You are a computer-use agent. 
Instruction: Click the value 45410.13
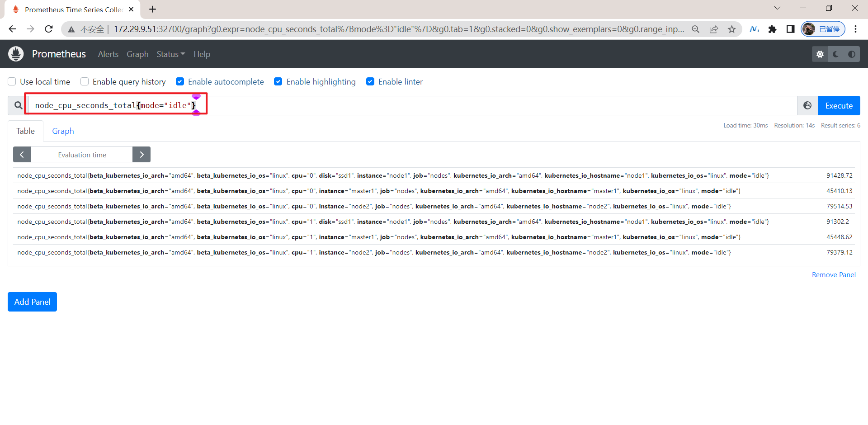tap(840, 191)
